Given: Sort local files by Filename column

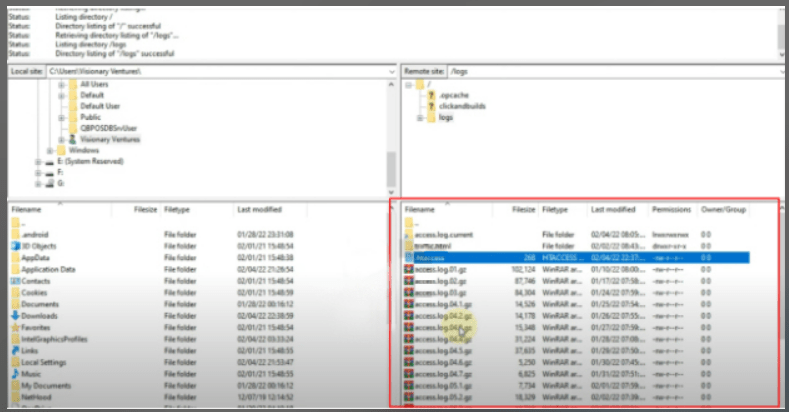Looking at the screenshot, I should click(x=60, y=209).
